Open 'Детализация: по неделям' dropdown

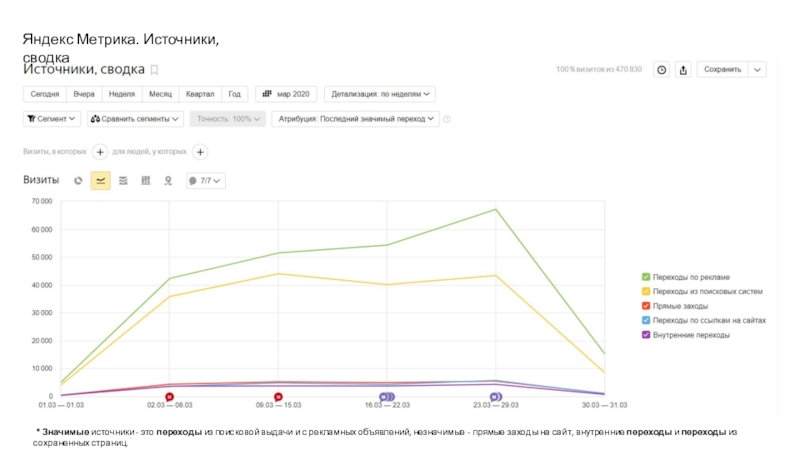click(381, 94)
